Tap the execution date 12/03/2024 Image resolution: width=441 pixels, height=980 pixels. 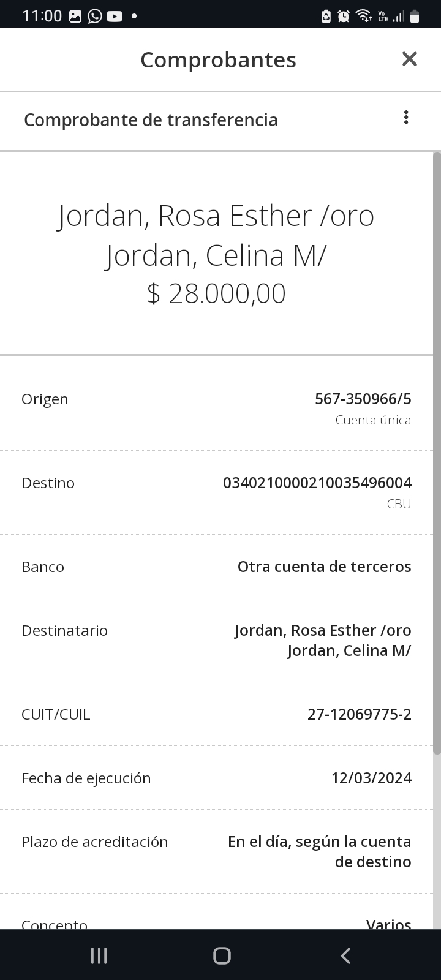[x=371, y=778]
